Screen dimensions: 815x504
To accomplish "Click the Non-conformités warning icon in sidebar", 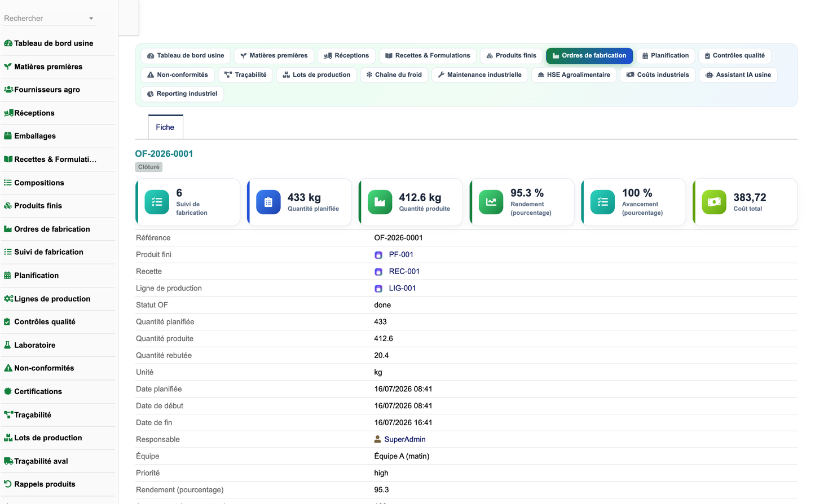I will (x=8, y=368).
